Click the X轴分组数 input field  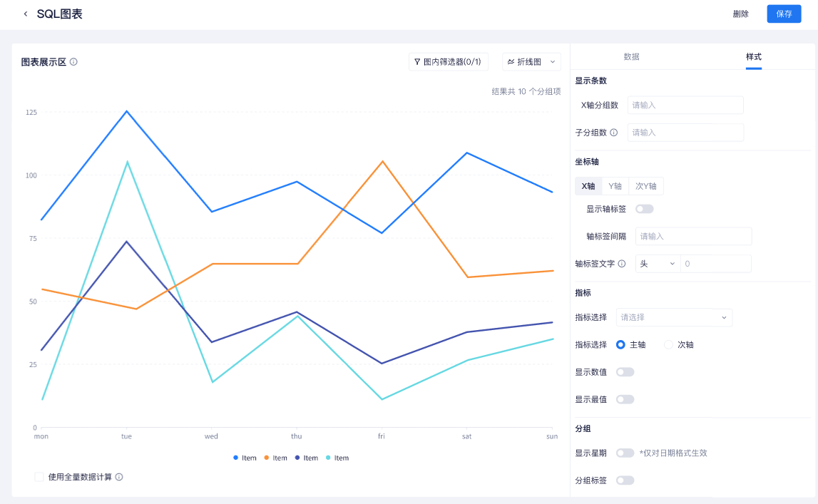tap(685, 104)
